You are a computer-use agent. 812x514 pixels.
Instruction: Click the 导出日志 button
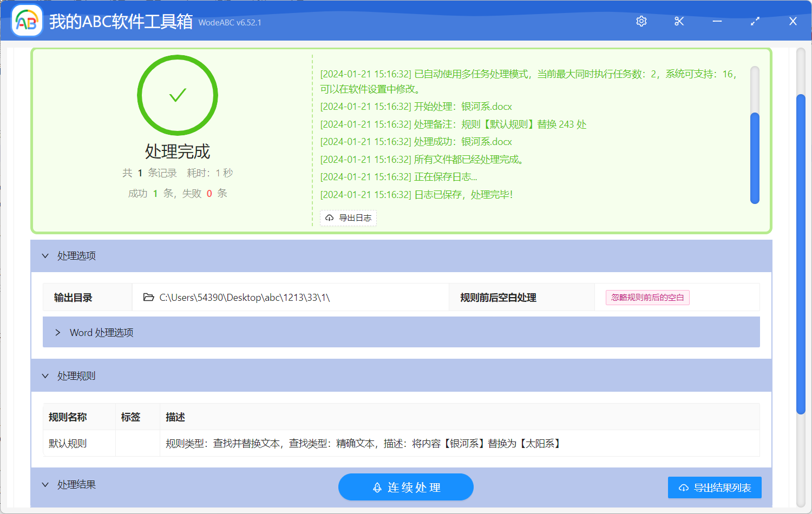[x=348, y=218]
